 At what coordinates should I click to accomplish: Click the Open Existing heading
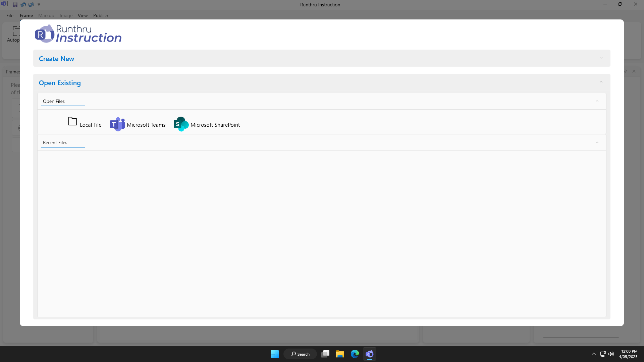60,83
